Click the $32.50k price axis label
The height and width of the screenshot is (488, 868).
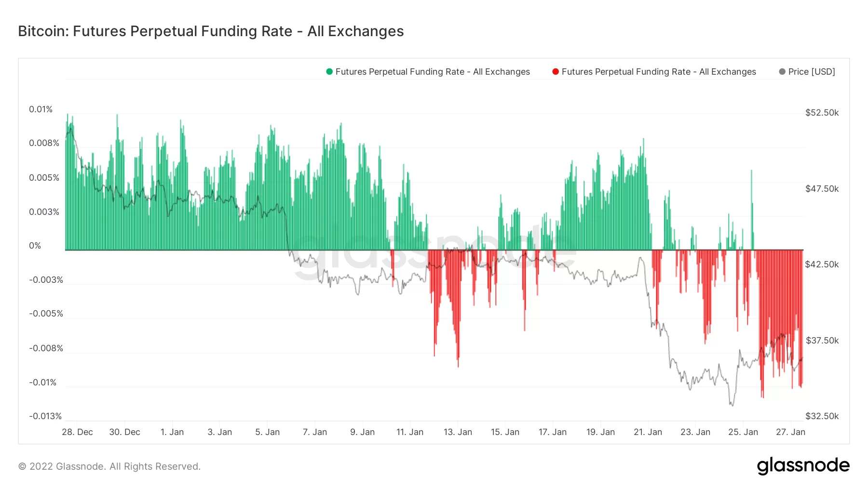[x=822, y=416]
